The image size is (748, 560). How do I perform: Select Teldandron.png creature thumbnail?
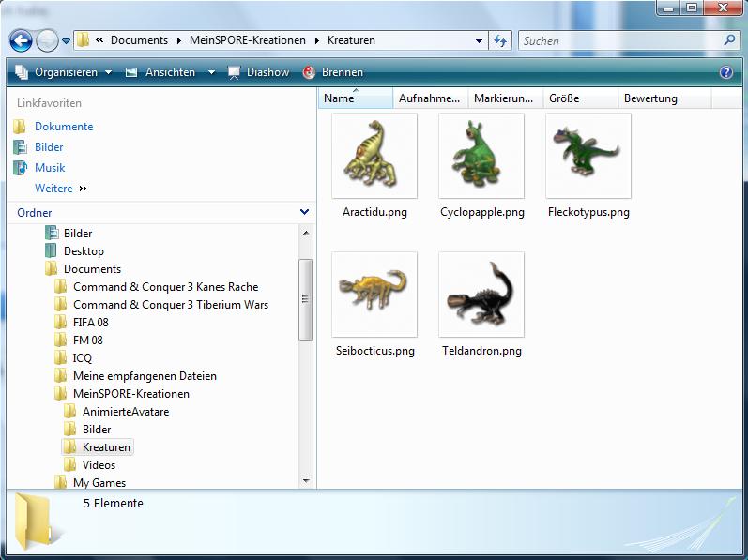[x=481, y=294]
